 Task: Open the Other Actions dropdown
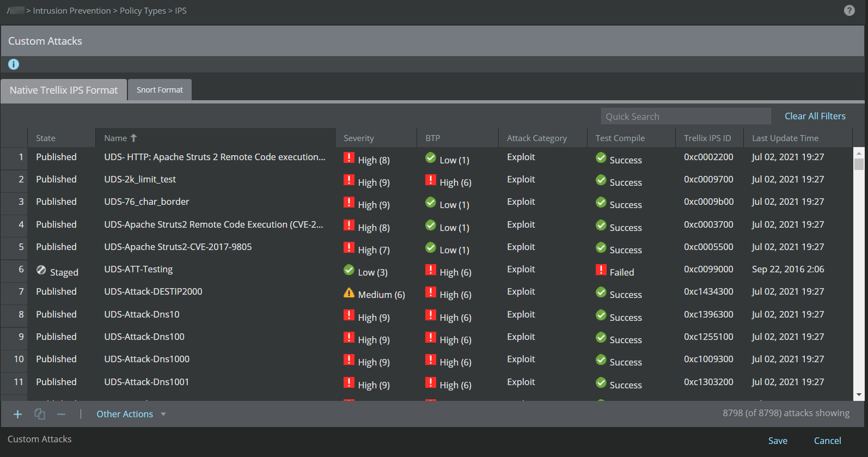pyautogui.click(x=131, y=414)
